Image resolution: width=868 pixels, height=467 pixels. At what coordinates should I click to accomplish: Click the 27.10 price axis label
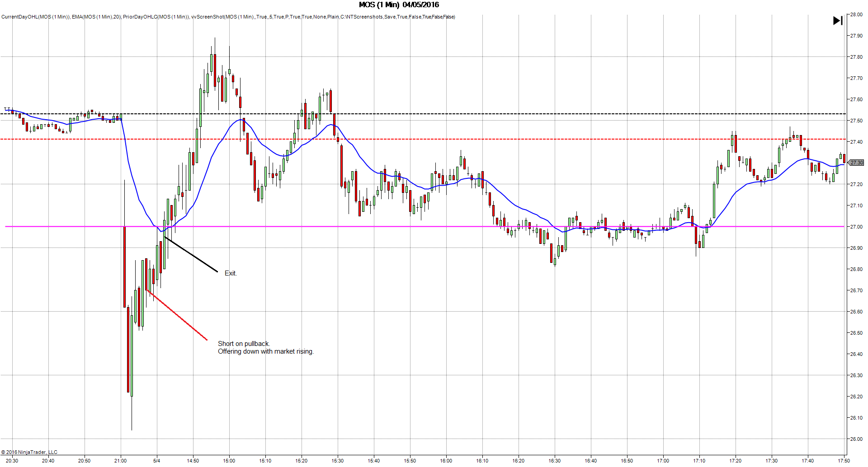856,205
